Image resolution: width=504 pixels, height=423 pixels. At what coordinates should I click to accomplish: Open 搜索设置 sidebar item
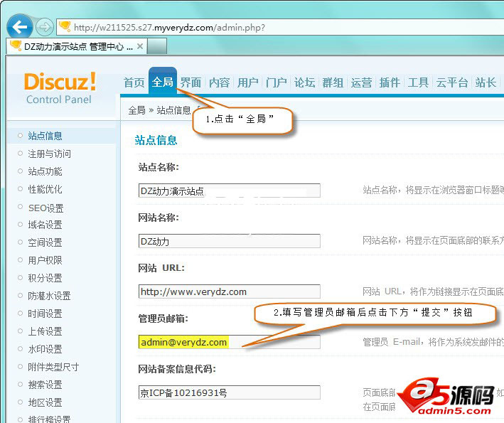pyautogui.click(x=45, y=385)
